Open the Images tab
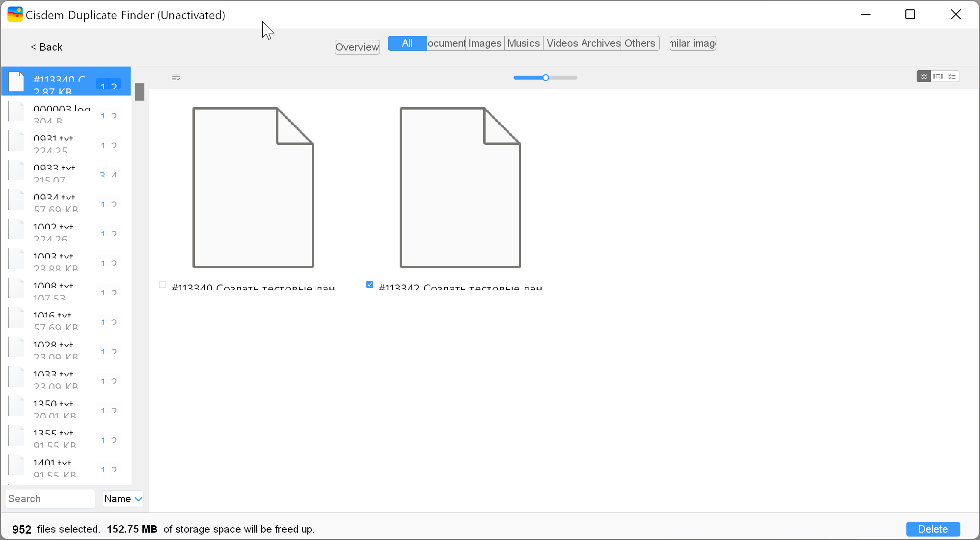 [485, 43]
